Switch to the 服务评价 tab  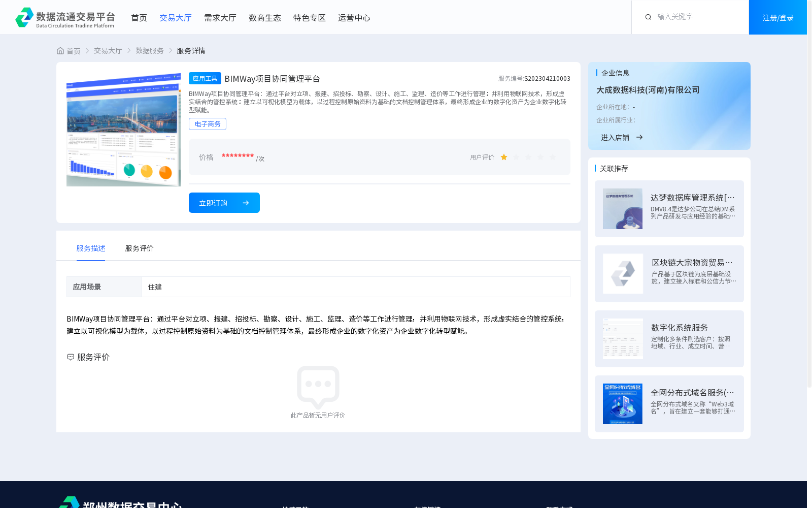coord(140,248)
